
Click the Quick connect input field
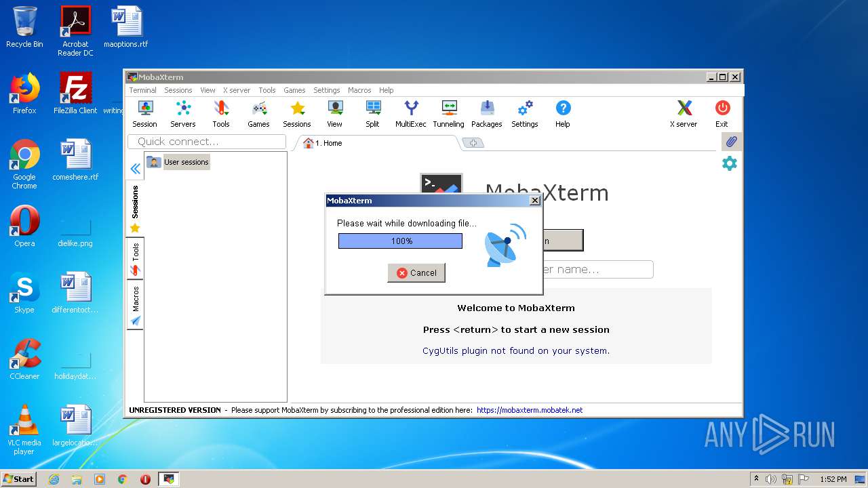[207, 142]
